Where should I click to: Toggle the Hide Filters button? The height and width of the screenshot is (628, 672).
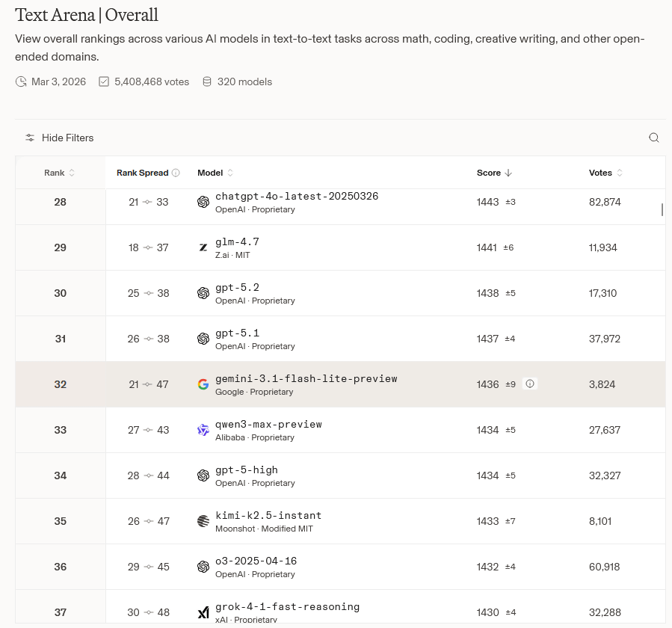pyautogui.click(x=60, y=138)
